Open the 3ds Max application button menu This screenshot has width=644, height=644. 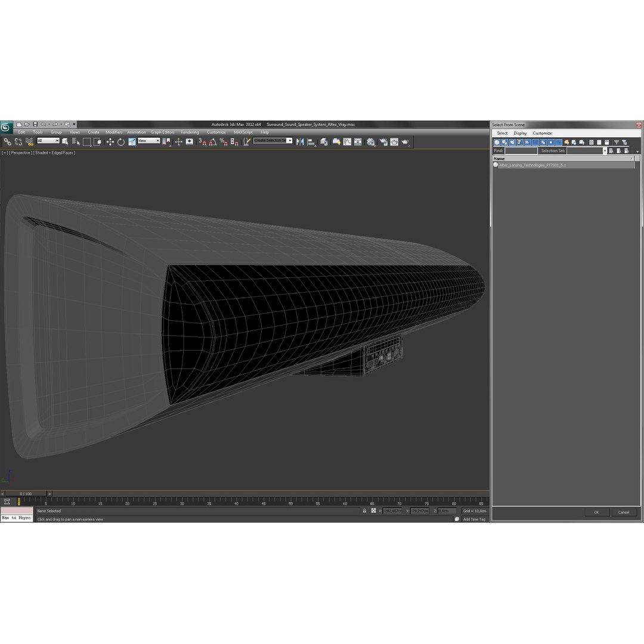click(6, 127)
